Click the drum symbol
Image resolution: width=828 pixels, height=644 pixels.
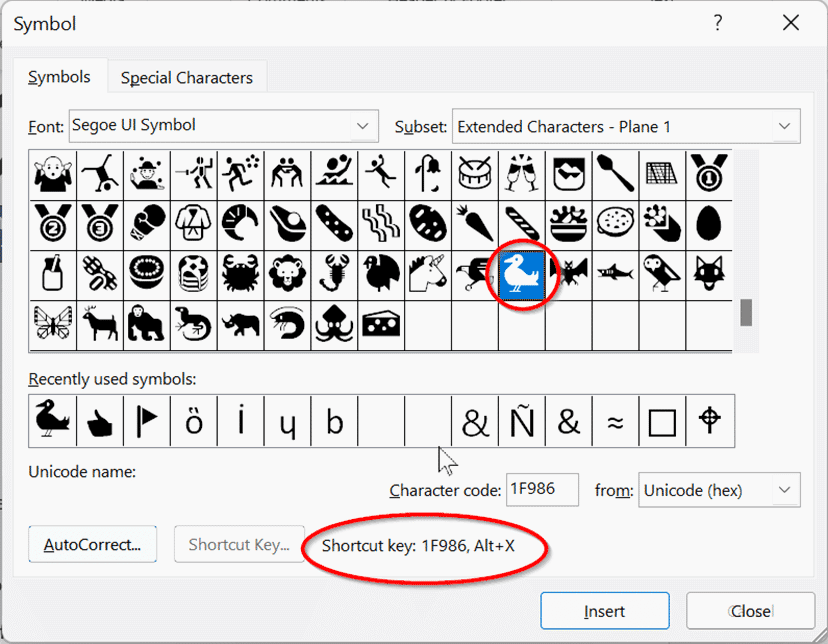tap(475, 174)
